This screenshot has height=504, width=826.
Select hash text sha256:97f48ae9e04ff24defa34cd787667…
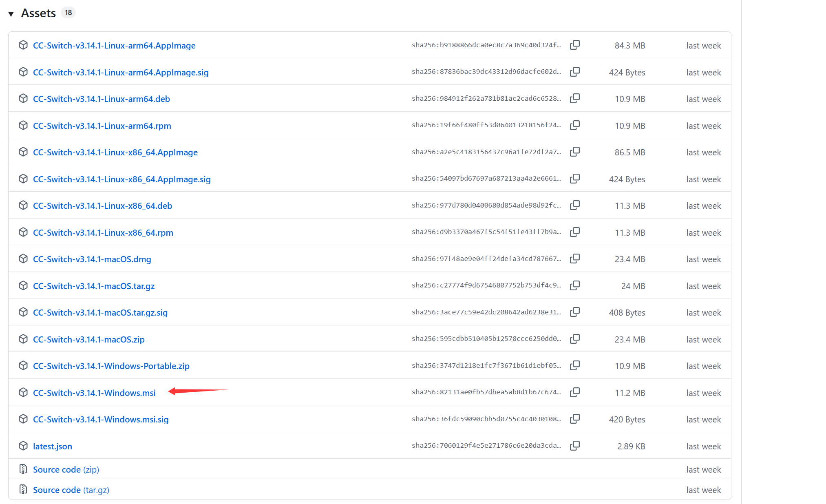coord(486,259)
